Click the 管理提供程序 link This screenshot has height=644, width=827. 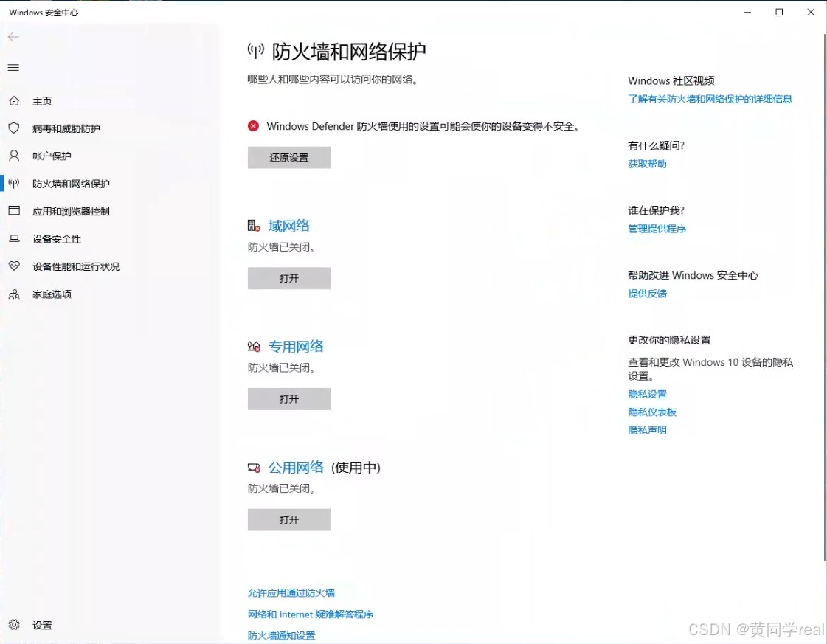[x=657, y=229]
